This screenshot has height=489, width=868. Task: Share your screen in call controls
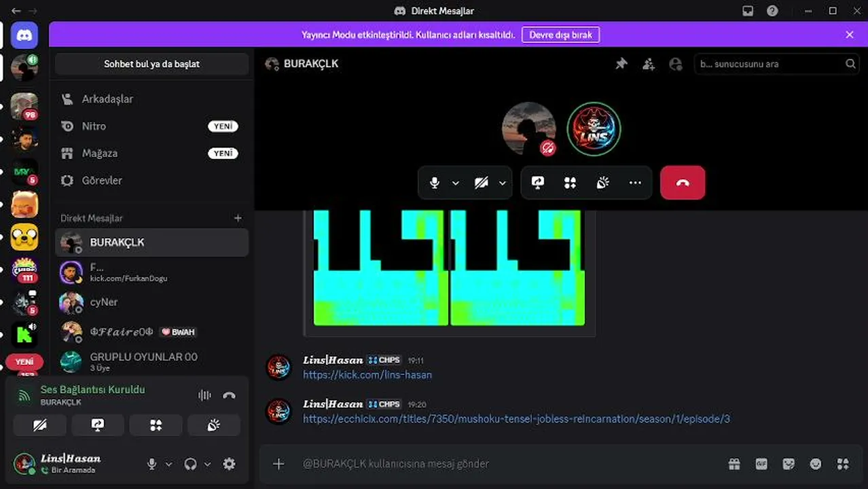click(x=538, y=183)
